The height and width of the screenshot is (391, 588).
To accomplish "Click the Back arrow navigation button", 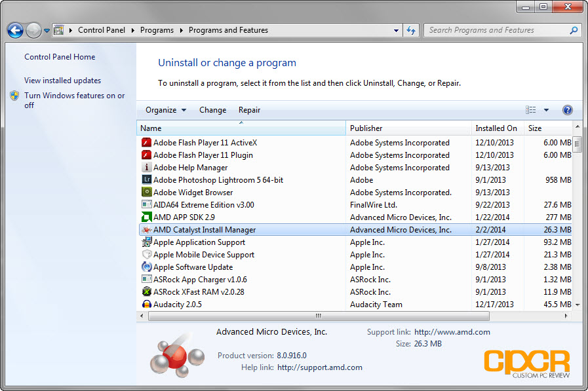I will click(15, 31).
